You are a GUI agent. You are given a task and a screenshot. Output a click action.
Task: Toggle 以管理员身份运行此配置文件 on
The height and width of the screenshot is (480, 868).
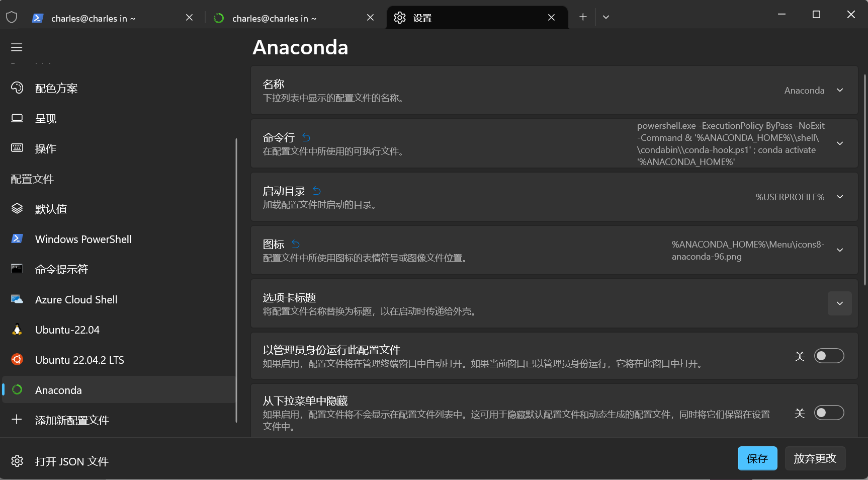pyautogui.click(x=829, y=356)
